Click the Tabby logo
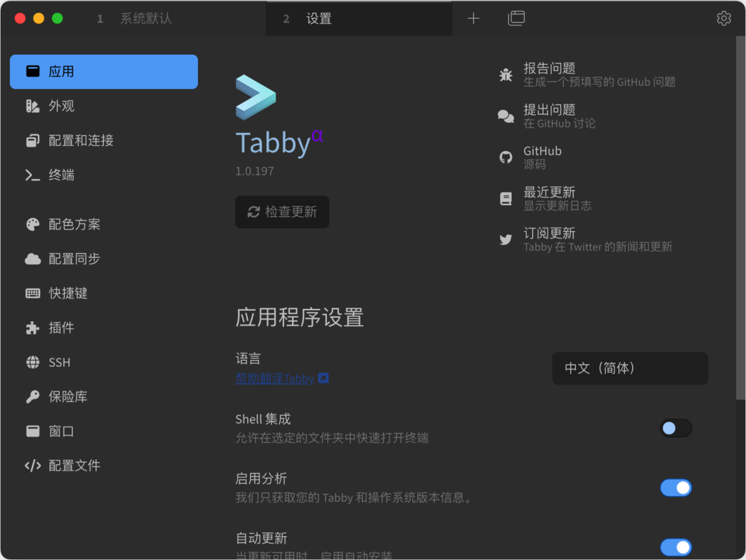 coord(256,97)
